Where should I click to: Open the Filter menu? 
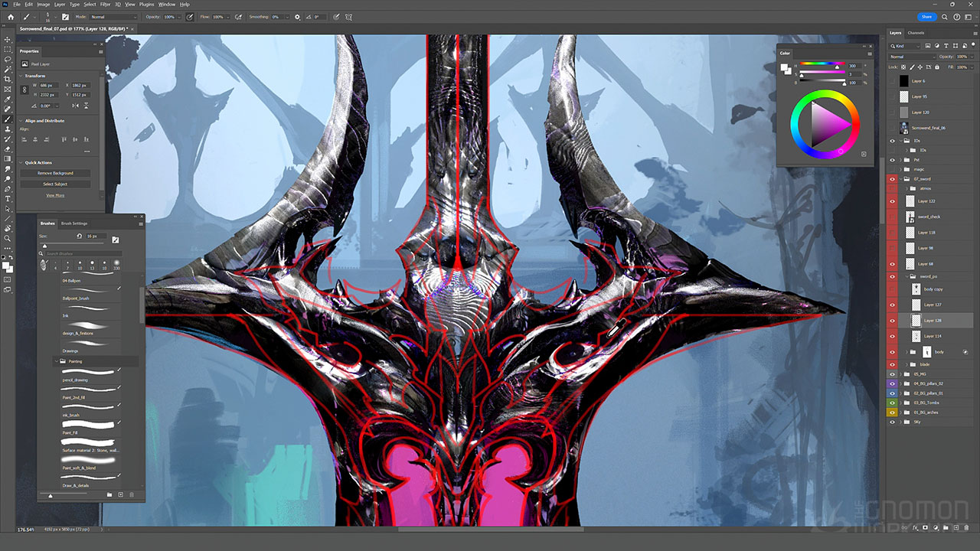click(x=105, y=5)
